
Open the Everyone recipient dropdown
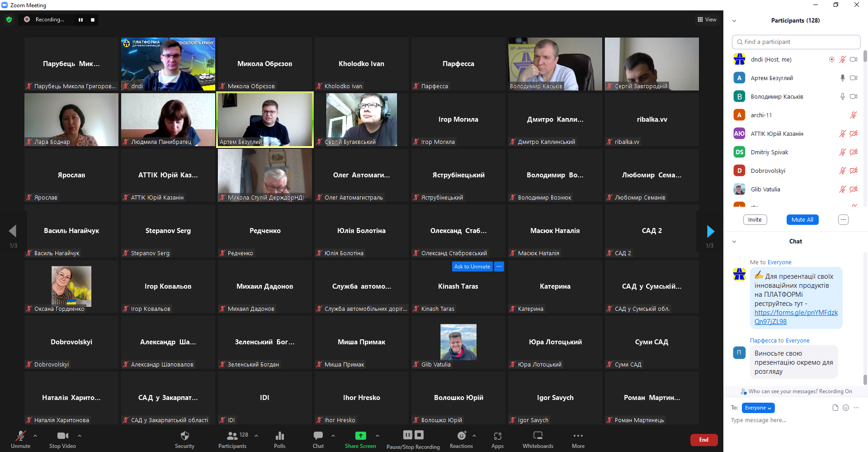pyautogui.click(x=758, y=408)
